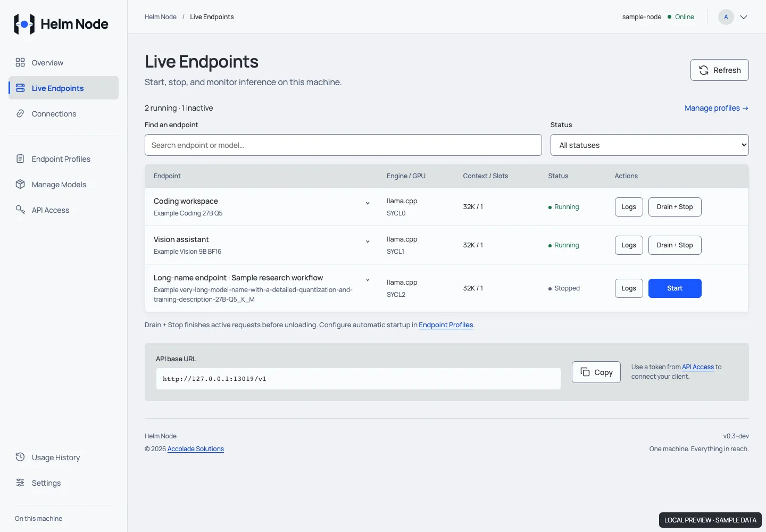The width and height of the screenshot is (766, 532).
Task: Click the Helm Node breadcrumb link
Action: tap(161, 17)
